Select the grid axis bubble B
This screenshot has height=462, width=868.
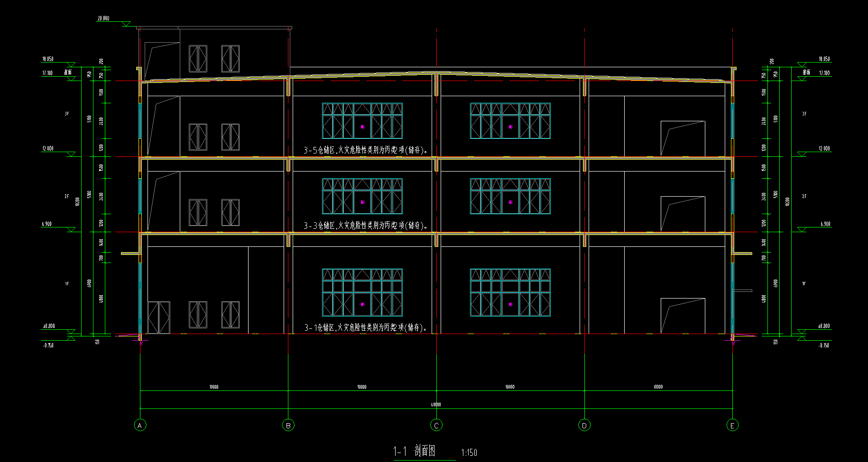tap(288, 426)
